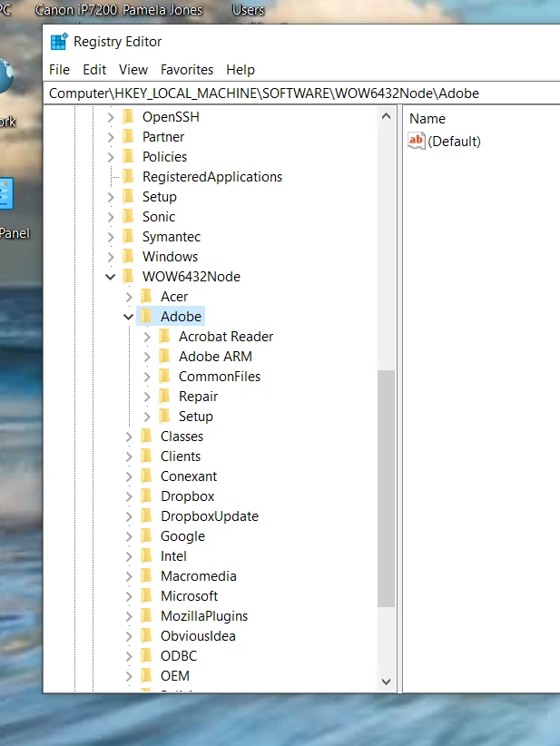Select the Google key label
The width and height of the screenshot is (560, 746).
tap(182, 536)
